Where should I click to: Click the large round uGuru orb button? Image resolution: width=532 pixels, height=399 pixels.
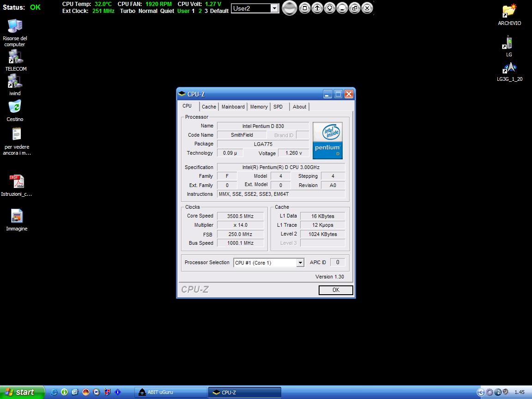click(x=290, y=8)
